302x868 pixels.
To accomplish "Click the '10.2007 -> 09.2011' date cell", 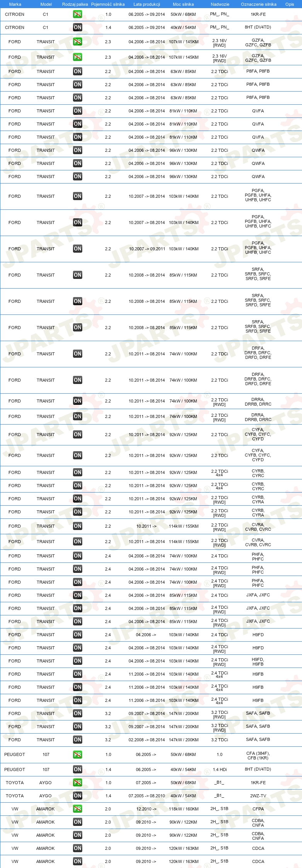I will [x=147, y=249].
